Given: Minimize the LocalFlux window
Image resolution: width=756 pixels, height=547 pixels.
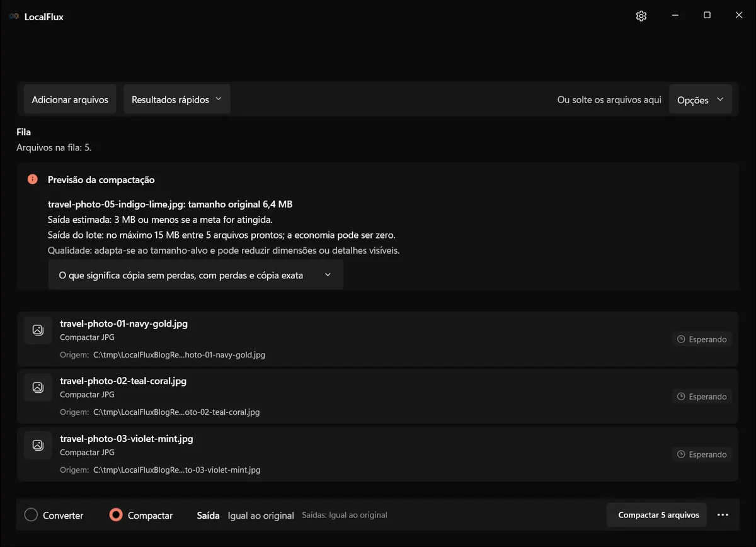Looking at the screenshot, I should tap(675, 16).
